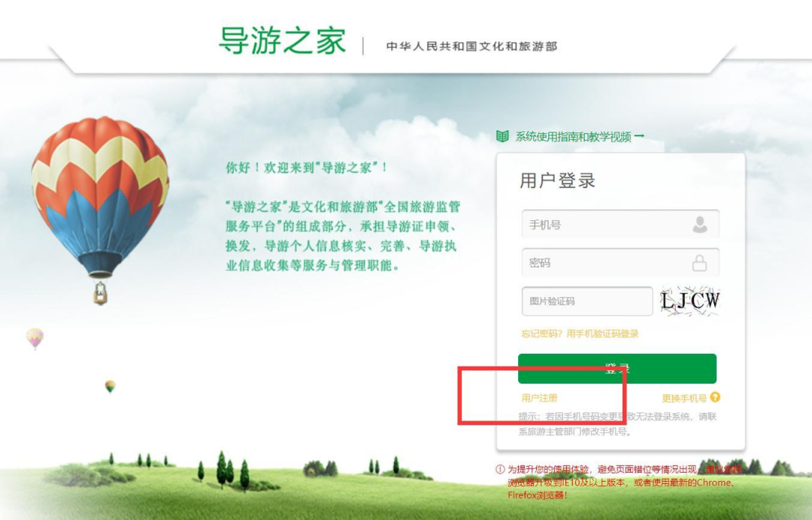Click the green 登录 button
The image size is (812, 520).
617,368
